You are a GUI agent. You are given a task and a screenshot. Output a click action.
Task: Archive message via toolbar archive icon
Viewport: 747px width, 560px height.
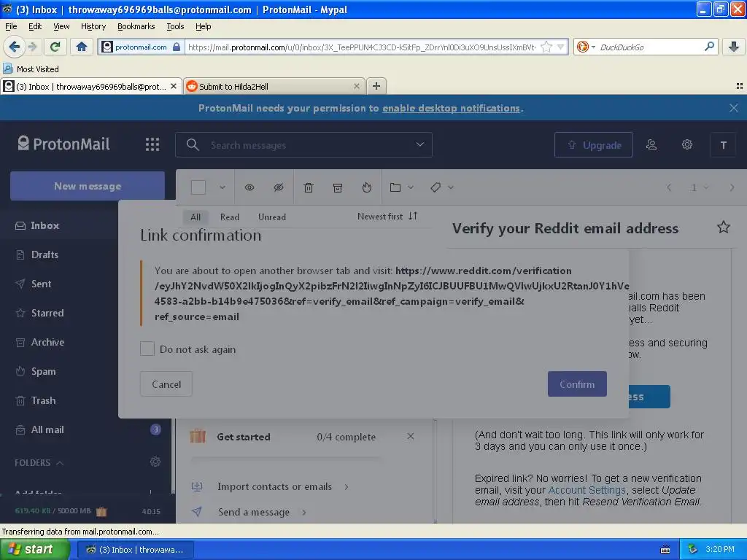click(x=338, y=187)
